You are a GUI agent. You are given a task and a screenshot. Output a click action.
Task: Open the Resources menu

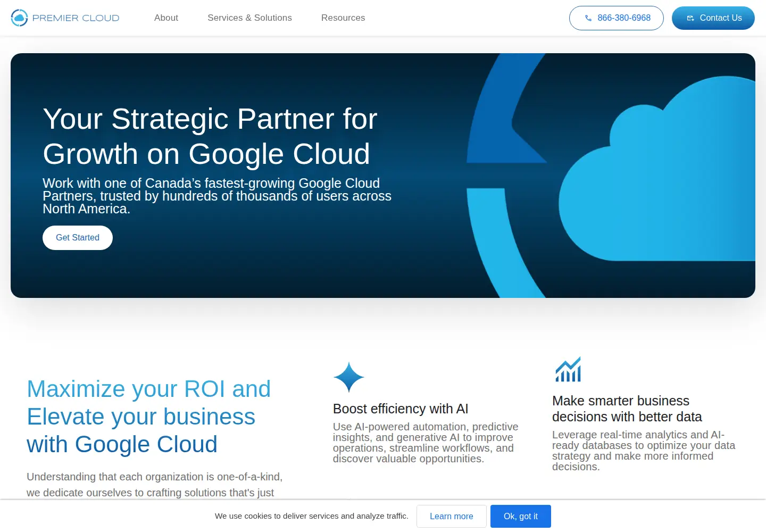point(343,18)
